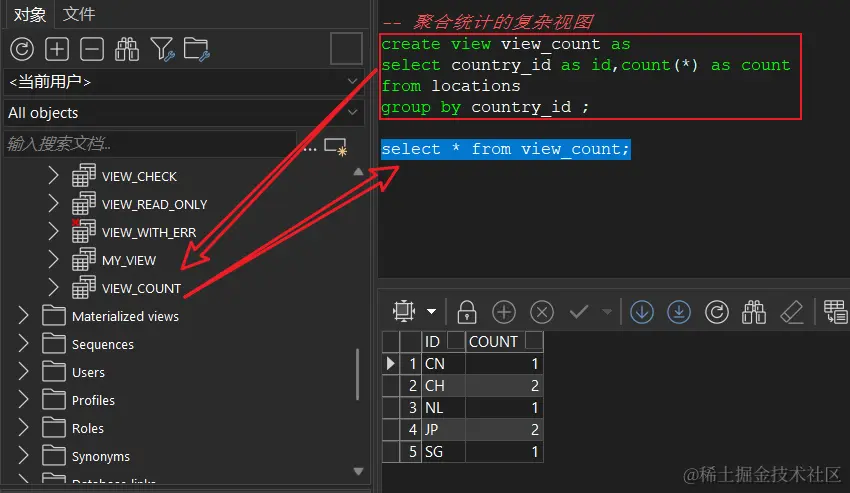Expand the Synonyms folder
Screen dimensions: 850x493
click(x=23, y=456)
